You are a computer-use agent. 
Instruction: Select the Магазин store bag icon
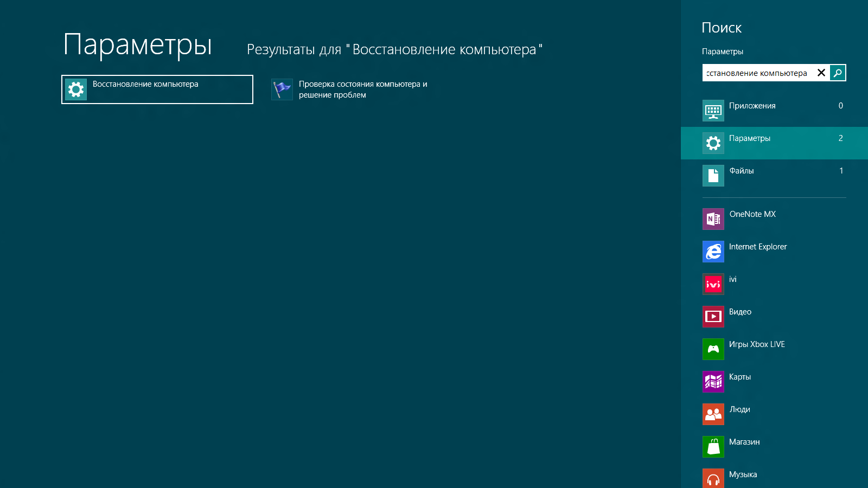[713, 447]
